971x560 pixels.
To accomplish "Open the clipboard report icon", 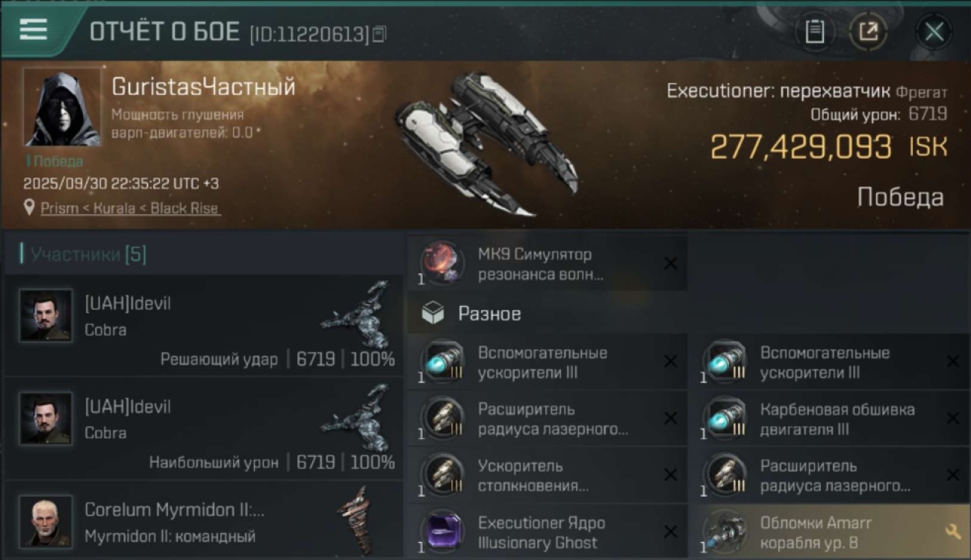I will pyautogui.click(x=814, y=32).
